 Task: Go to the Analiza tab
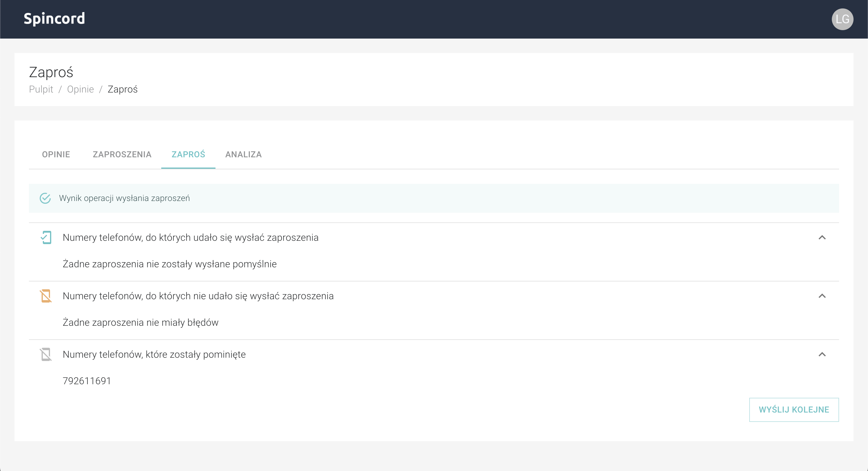[243, 154]
